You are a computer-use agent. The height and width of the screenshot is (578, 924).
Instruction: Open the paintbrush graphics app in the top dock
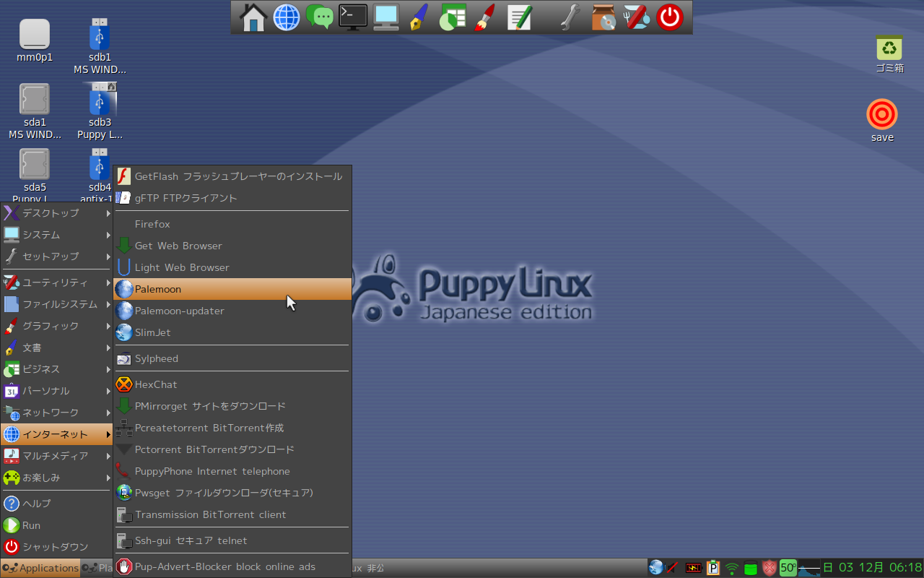(x=485, y=17)
